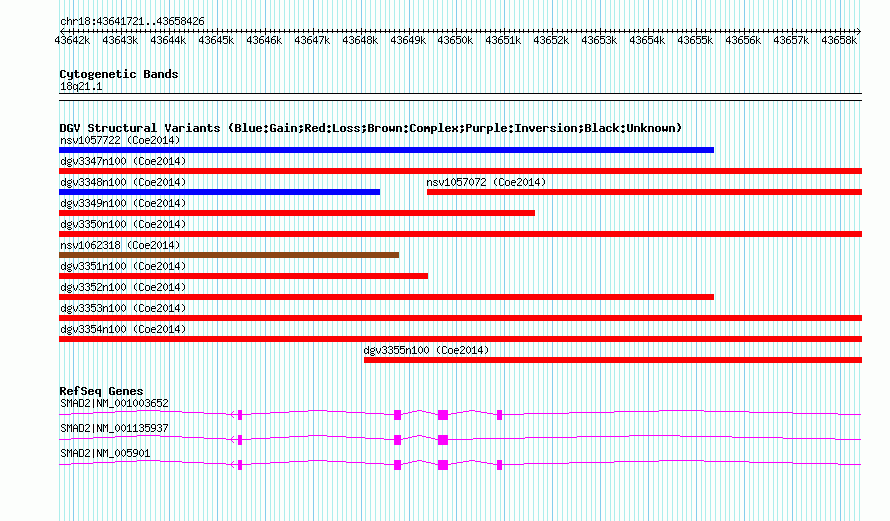Select the SMAD2|NM_005901 transcript label
Viewport: 890px width, 521px height.
[x=105, y=453]
